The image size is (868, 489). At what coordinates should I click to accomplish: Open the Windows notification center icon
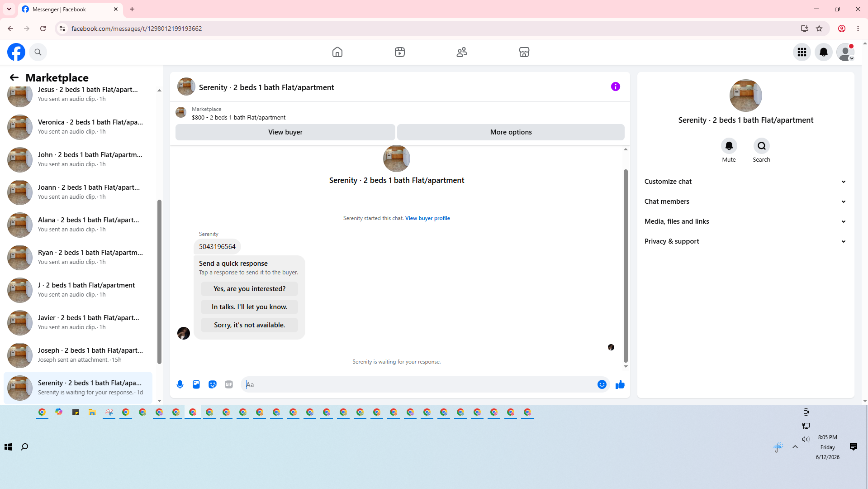854,447
